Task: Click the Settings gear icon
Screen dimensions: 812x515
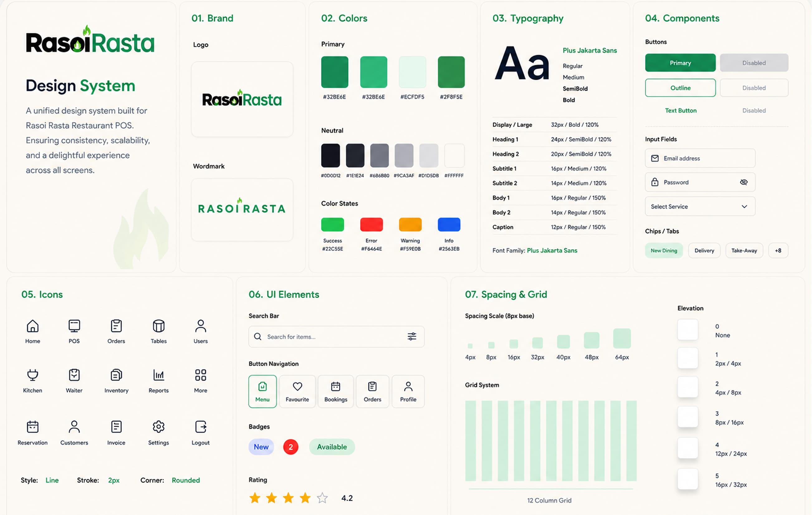Action: [158, 427]
